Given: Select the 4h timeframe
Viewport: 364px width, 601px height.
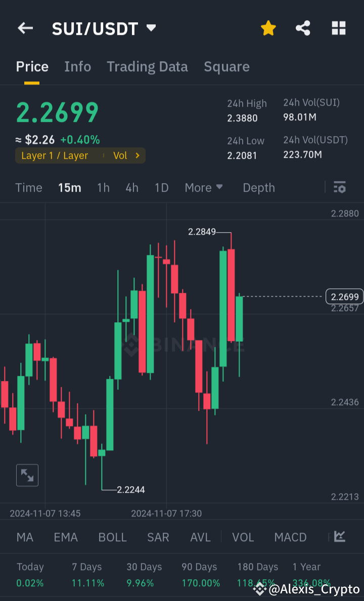Looking at the screenshot, I should [131, 187].
